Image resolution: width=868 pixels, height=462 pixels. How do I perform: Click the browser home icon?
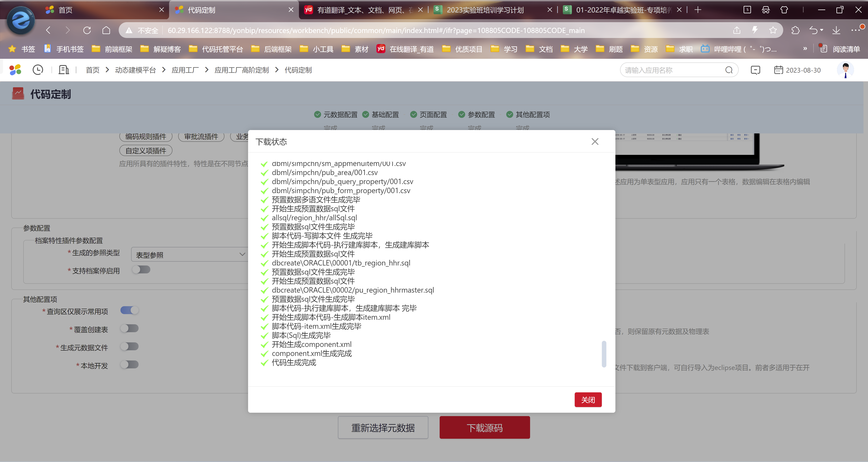tap(106, 30)
